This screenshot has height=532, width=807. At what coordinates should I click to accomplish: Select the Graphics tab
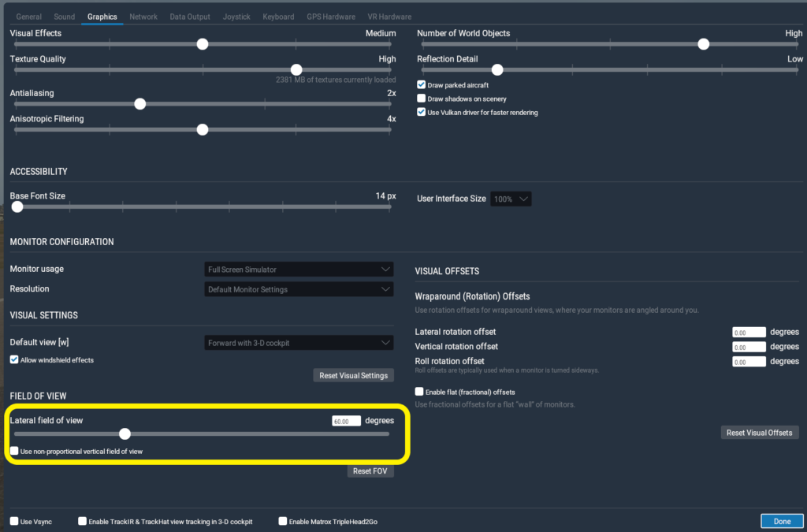click(x=102, y=17)
